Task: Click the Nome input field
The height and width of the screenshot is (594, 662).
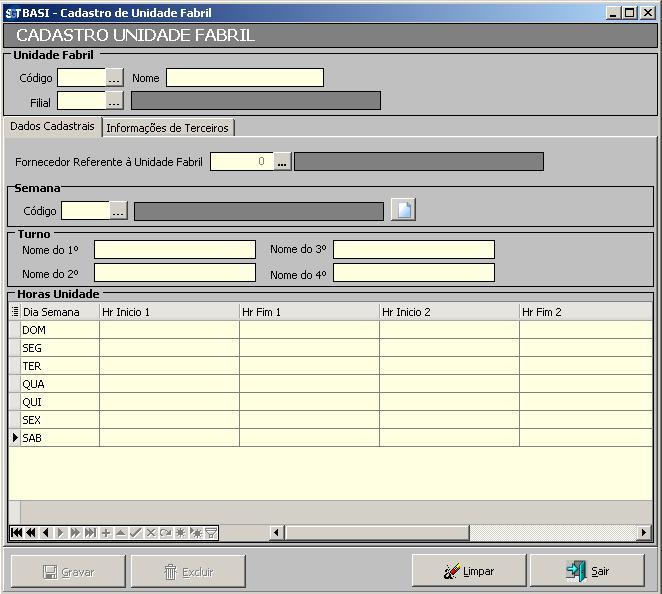Action: tap(245, 78)
